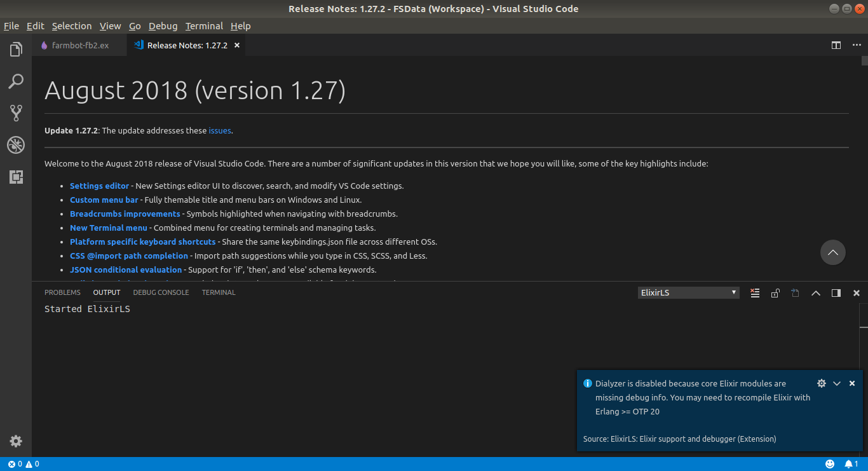Expand the Dialyzer notification chevron
This screenshot has height=471, width=868.
[837, 383]
